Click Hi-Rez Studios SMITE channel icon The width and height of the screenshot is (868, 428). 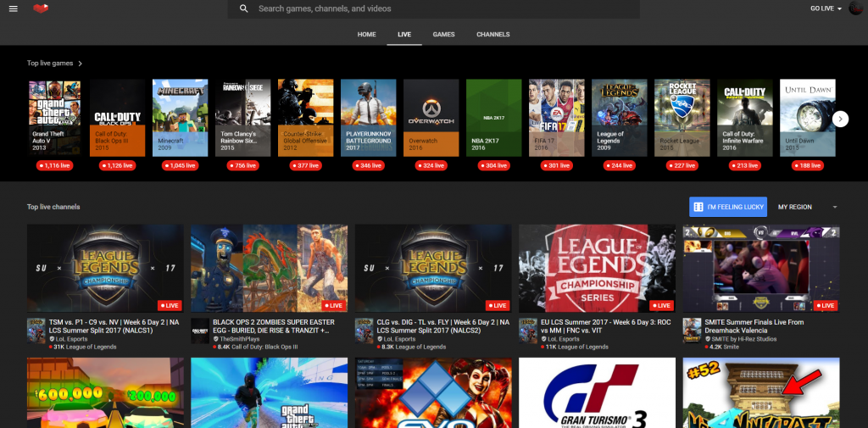coord(692,330)
